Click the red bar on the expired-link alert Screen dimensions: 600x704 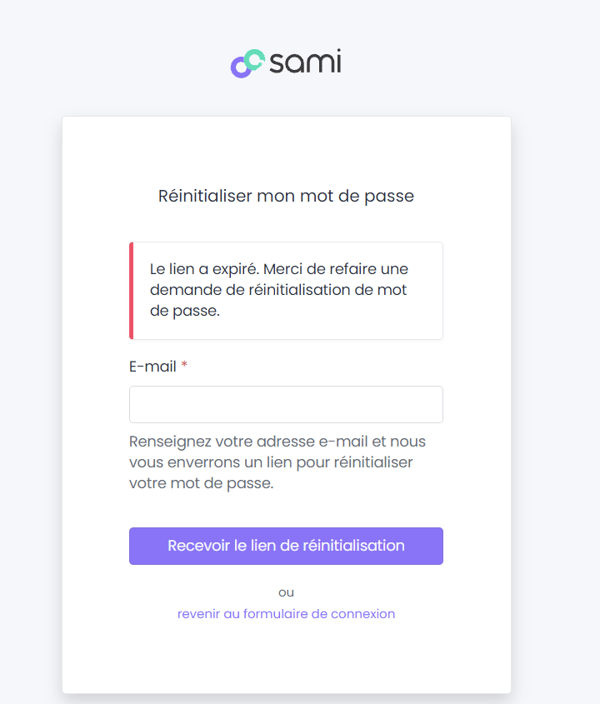(131, 290)
